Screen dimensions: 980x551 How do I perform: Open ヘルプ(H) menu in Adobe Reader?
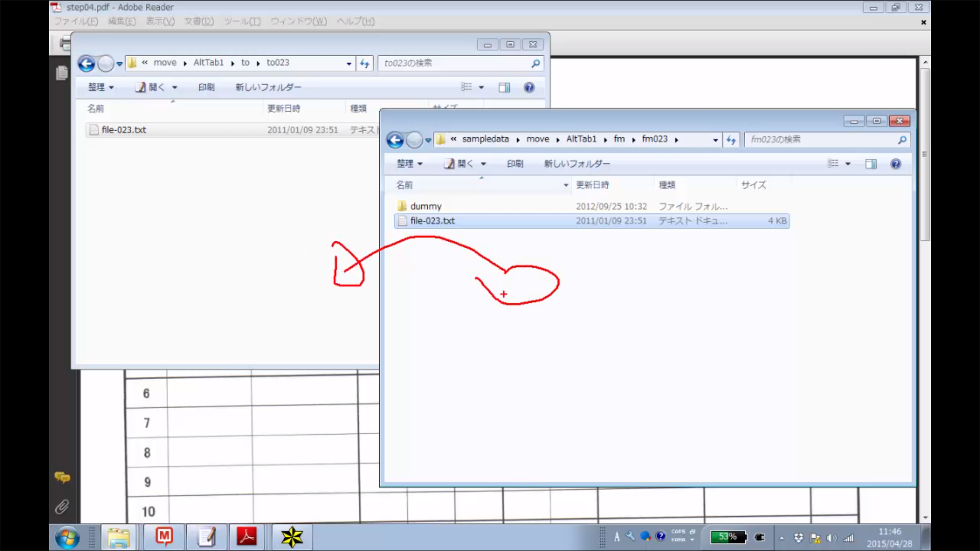click(x=355, y=21)
